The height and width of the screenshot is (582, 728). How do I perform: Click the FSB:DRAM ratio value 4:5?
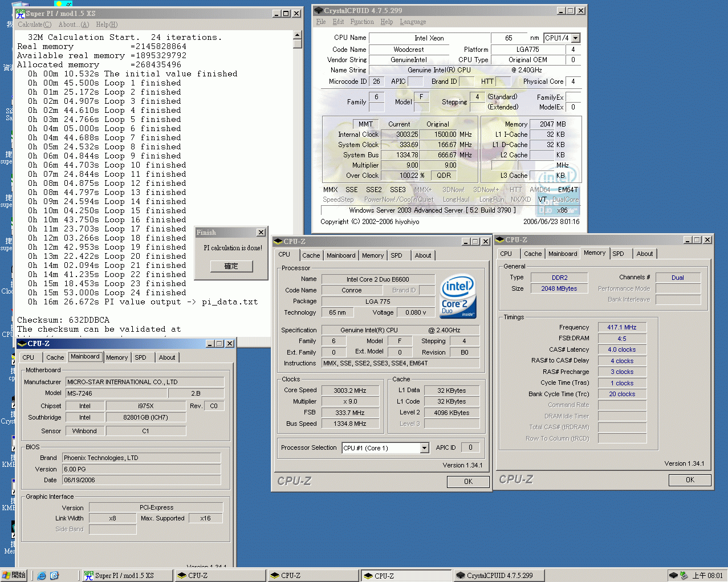click(x=622, y=339)
